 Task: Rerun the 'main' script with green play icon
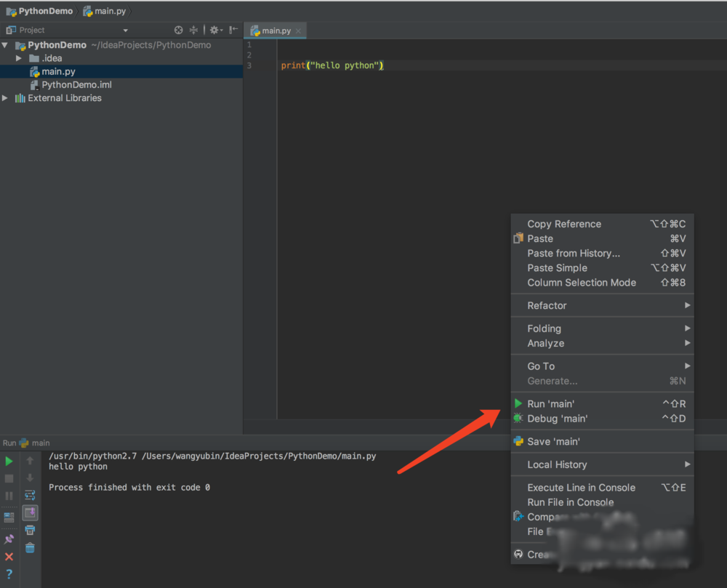click(x=9, y=460)
